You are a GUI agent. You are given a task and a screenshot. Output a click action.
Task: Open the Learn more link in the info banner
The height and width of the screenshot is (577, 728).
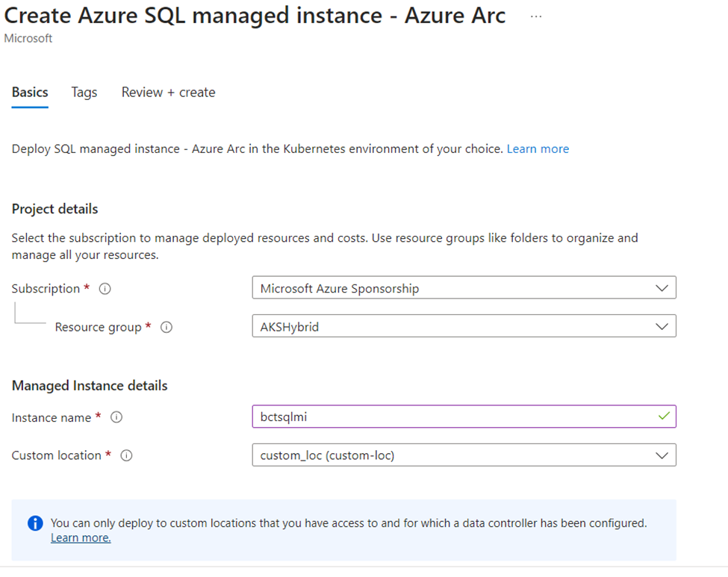[x=81, y=537]
